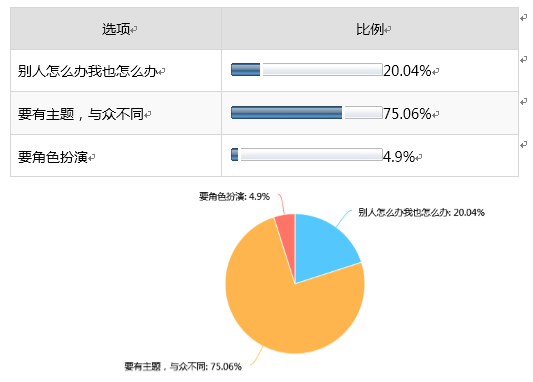The image size is (533, 382).
Task: Click the 75.06% progress bar
Action: click(x=307, y=112)
